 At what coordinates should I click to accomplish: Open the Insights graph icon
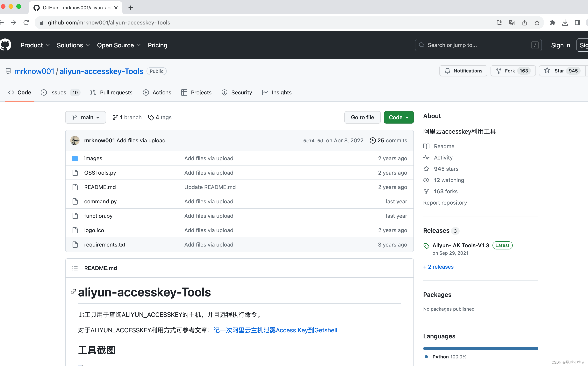pos(265,92)
